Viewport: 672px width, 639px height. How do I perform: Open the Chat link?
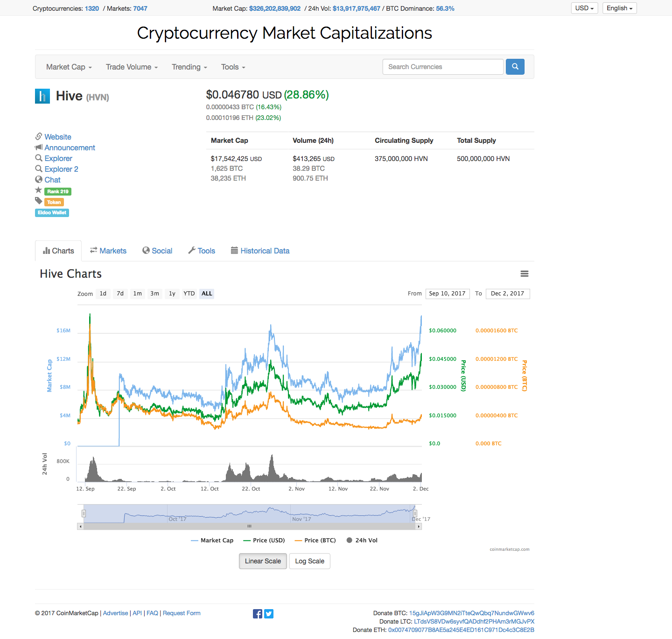click(53, 180)
